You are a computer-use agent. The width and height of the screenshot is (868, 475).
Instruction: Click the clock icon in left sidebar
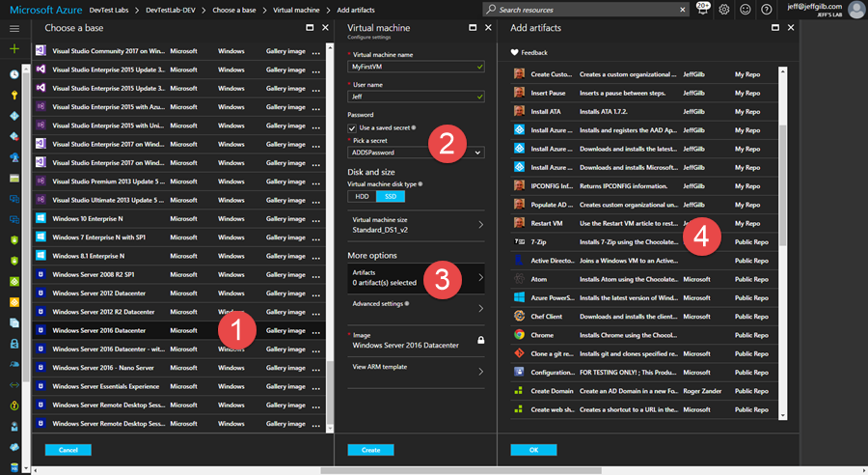pos(14,74)
